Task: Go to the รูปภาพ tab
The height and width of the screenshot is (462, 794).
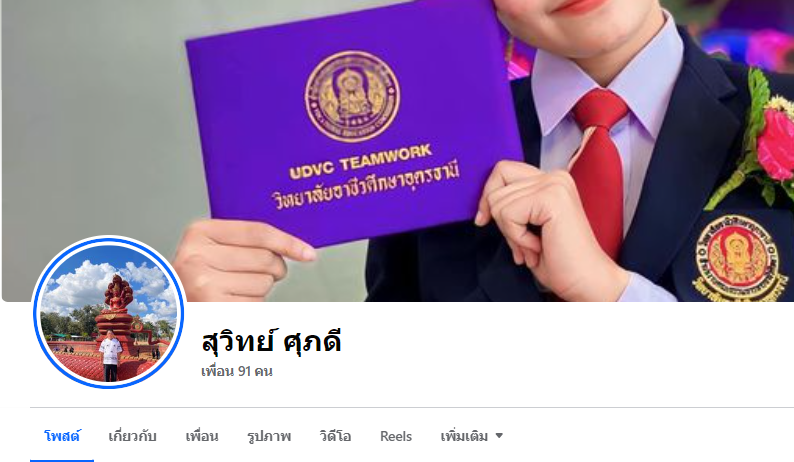Action: pos(269,436)
